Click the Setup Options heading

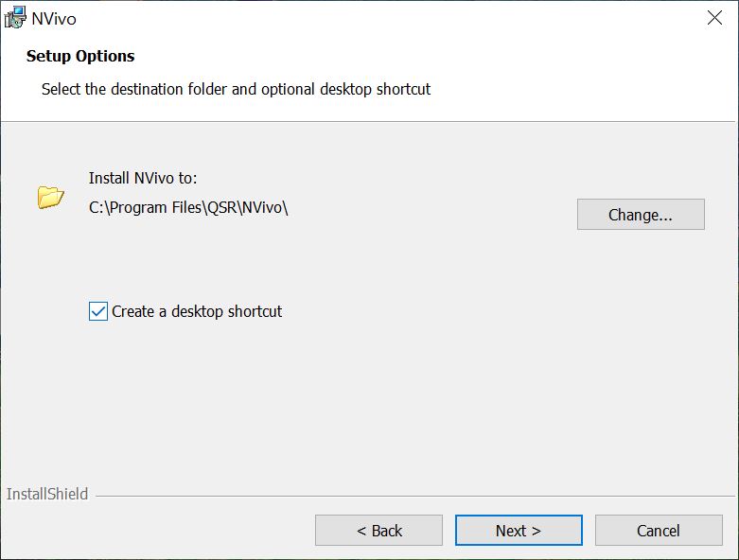[x=80, y=56]
